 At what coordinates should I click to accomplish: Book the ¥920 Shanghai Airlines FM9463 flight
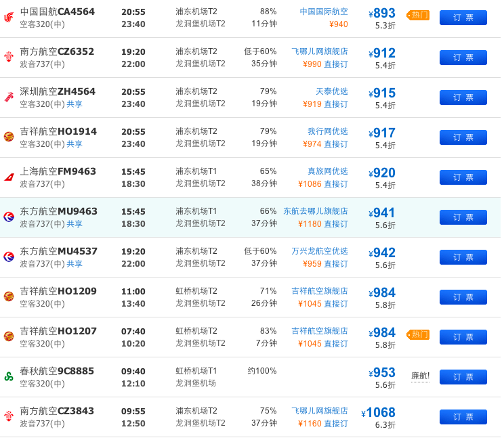pyautogui.click(x=463, y=177)
